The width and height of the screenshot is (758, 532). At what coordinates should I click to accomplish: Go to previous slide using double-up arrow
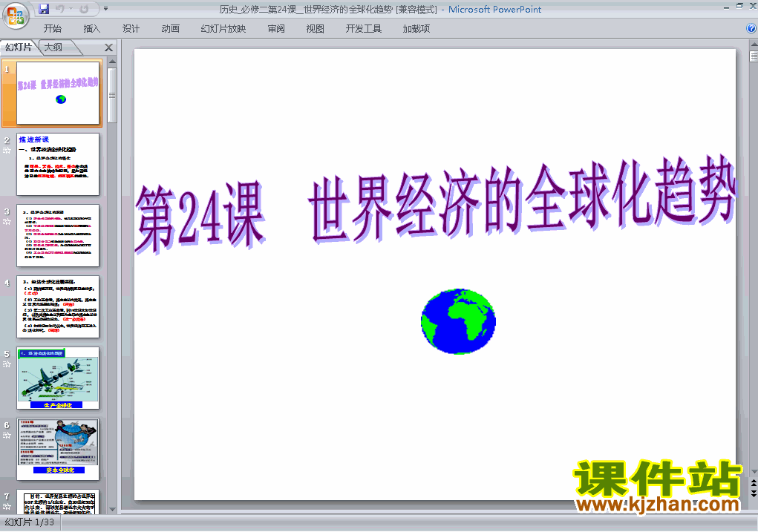click(x=754, y=483)
